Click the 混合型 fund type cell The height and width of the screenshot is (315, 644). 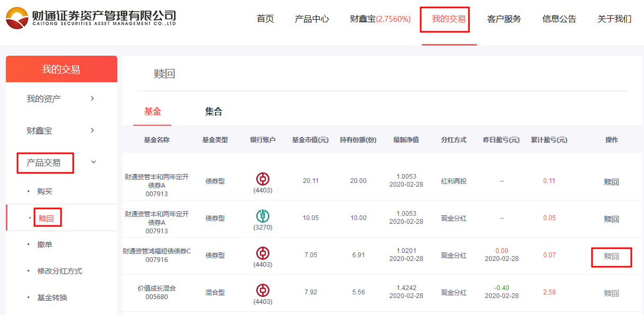coord(215,292)
